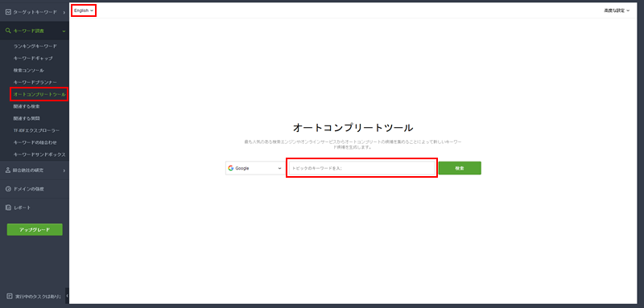
Task: Click the レポート document icon
Action: coord(8,207)
